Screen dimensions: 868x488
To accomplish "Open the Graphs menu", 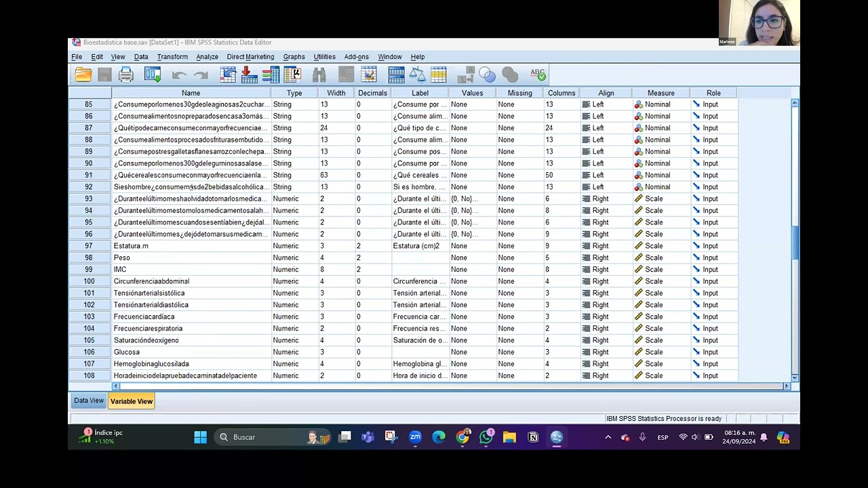I will pos(294,57).
